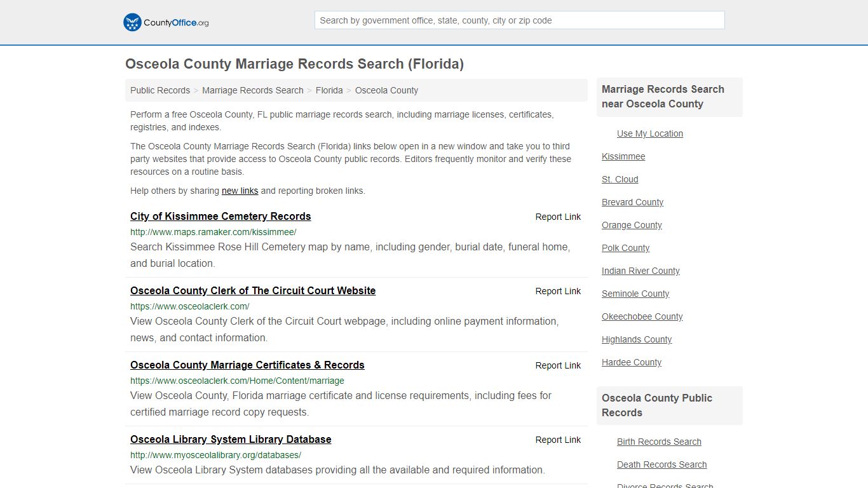Open Kissimmee nearby records link

pos(623,156)
